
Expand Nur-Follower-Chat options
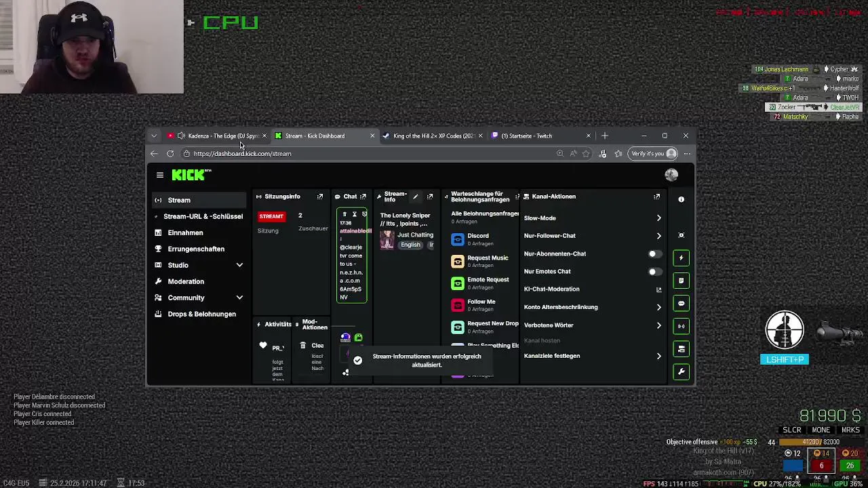click(x=658, y=236)
